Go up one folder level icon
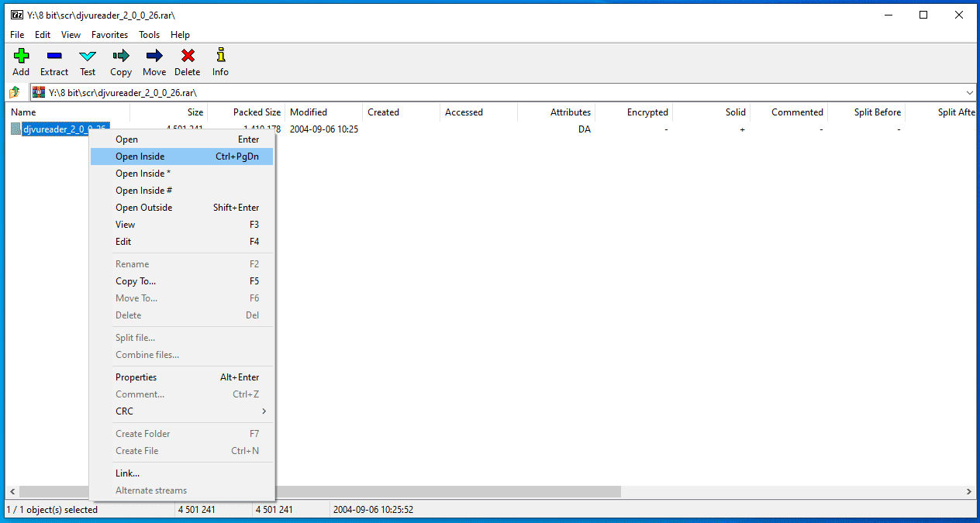The image size is (980, 523). click(x=15, y=92)
